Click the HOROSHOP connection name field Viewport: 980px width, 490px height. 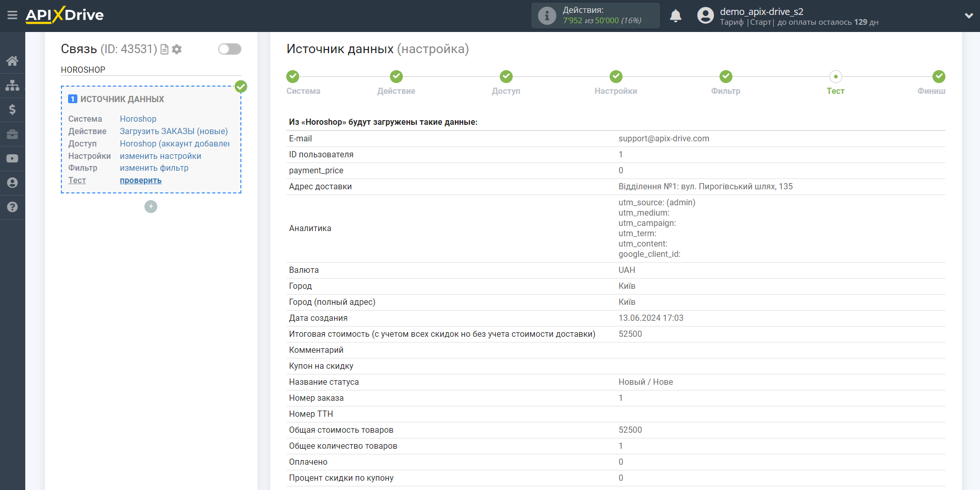(x=151, y=70)
